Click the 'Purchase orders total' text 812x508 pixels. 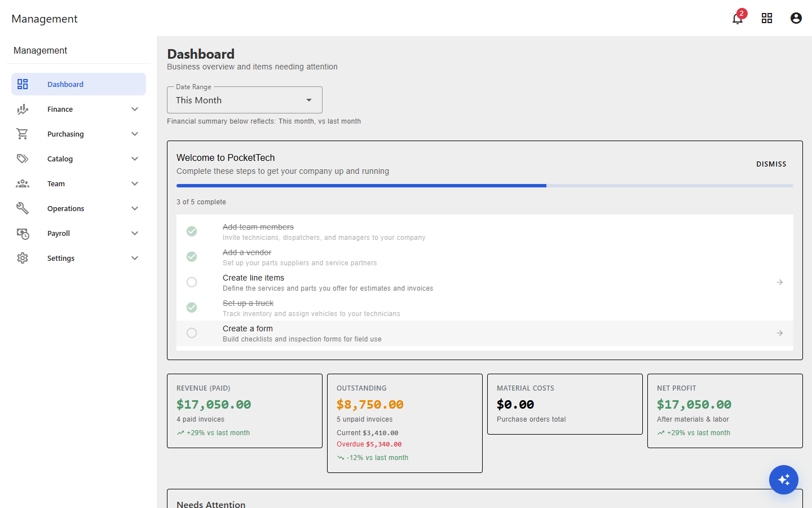coord(531,419)
